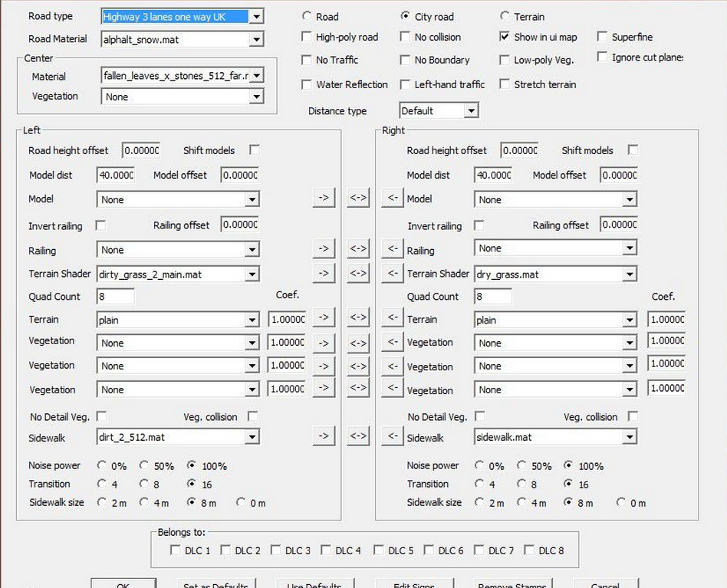Enable the Superfine checkbox

[x=602, y=37]
